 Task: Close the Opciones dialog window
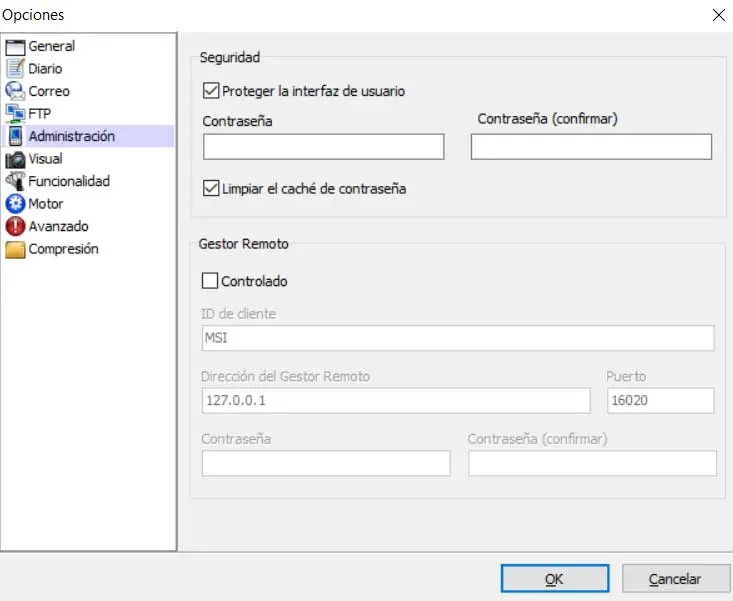pos(718,15)
